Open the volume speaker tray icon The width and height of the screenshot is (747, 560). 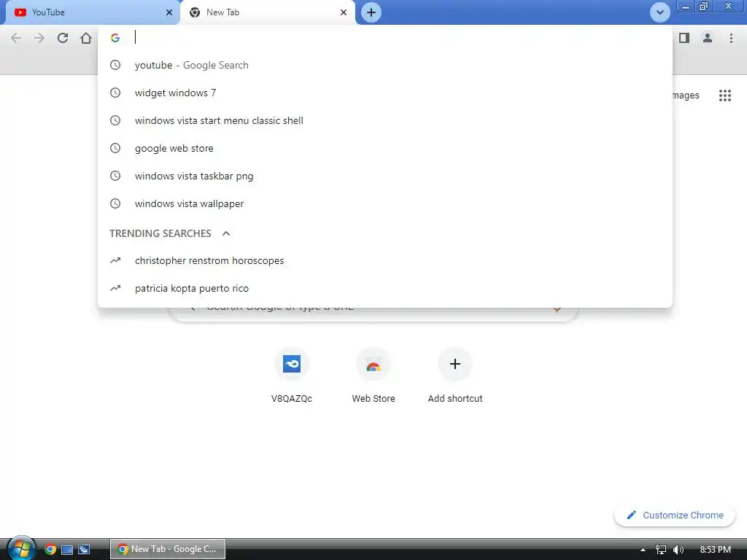tap(678, 550)
